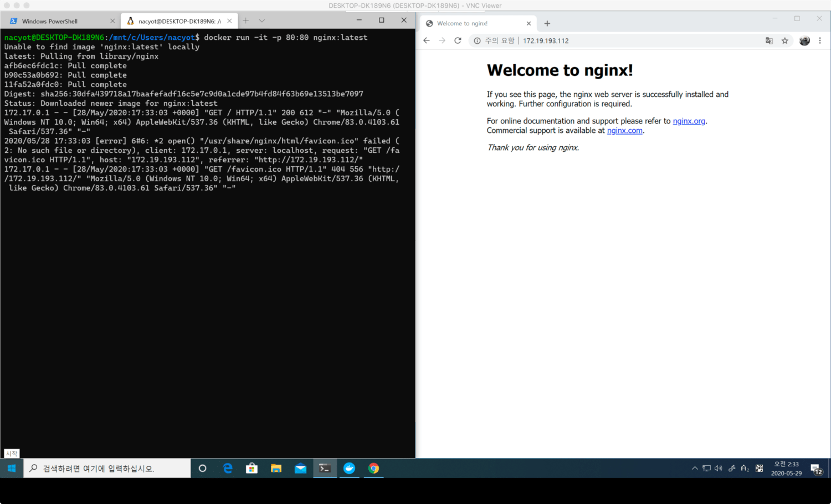Screen dimensions: 831x504
Task: Bookmark this page with the star
Action: (785, 40)
